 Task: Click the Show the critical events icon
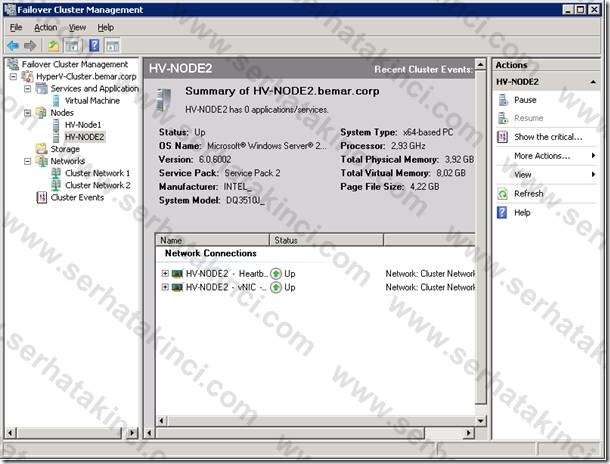[x=503, y=137]
